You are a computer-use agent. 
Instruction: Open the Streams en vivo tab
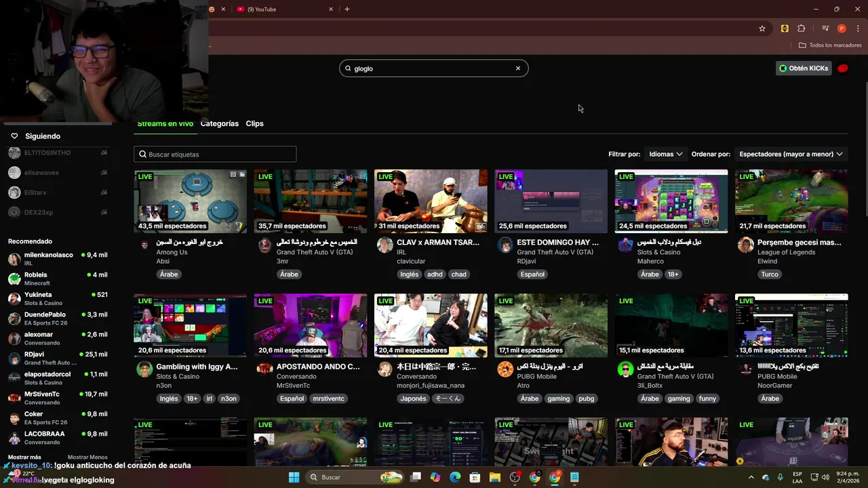(x=165, y=123)
